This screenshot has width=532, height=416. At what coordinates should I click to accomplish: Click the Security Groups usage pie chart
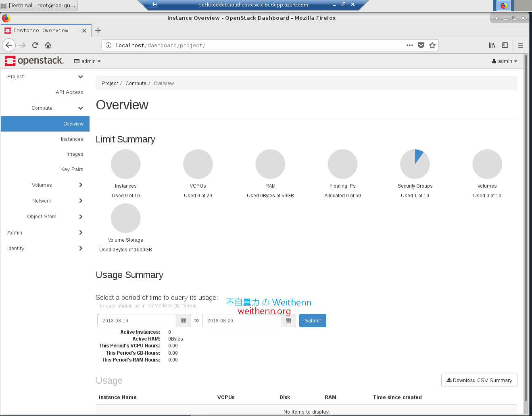pos(415,164)
